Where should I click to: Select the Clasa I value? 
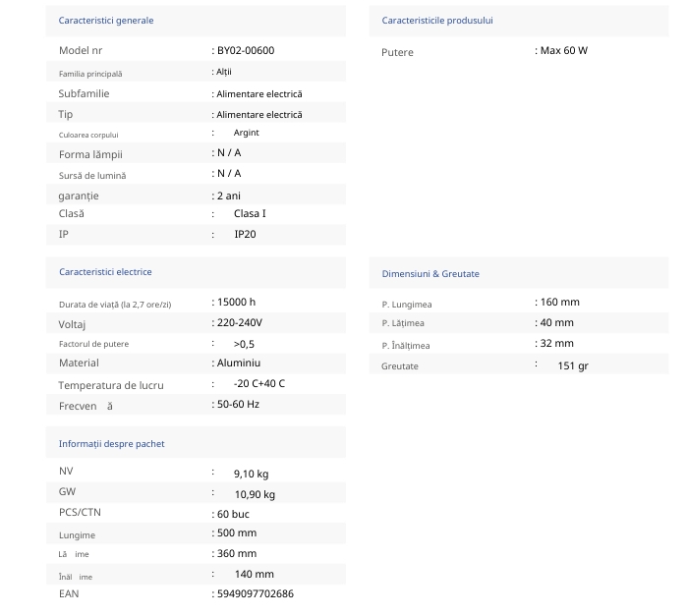(250, 214)
